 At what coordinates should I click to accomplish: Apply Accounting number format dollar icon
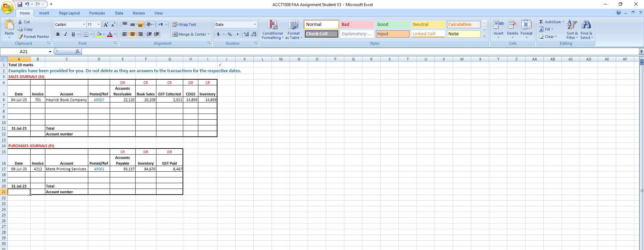point(218,34)
